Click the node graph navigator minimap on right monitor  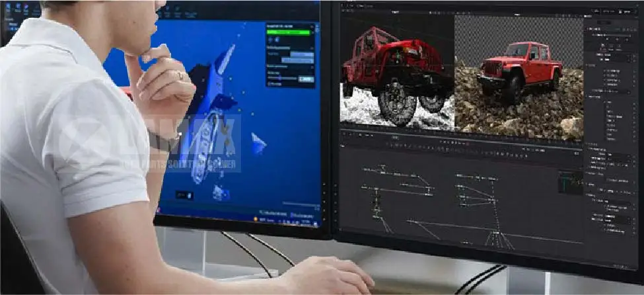570,183
